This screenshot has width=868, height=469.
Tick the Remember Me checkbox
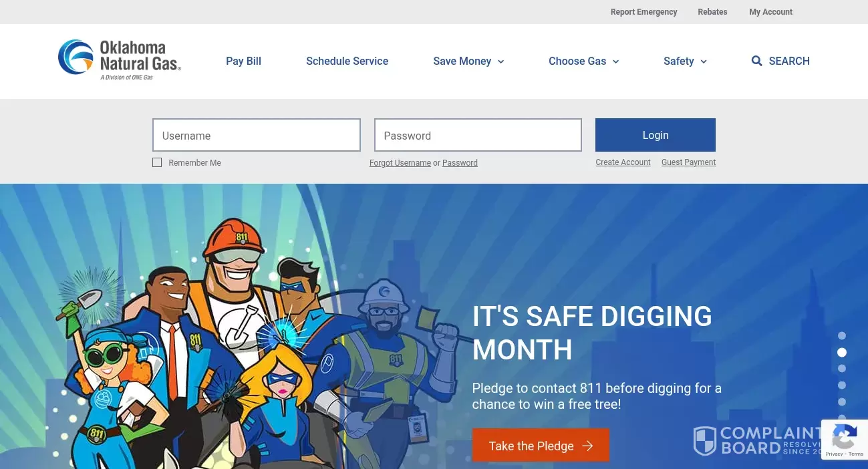(x=157, y=162)
